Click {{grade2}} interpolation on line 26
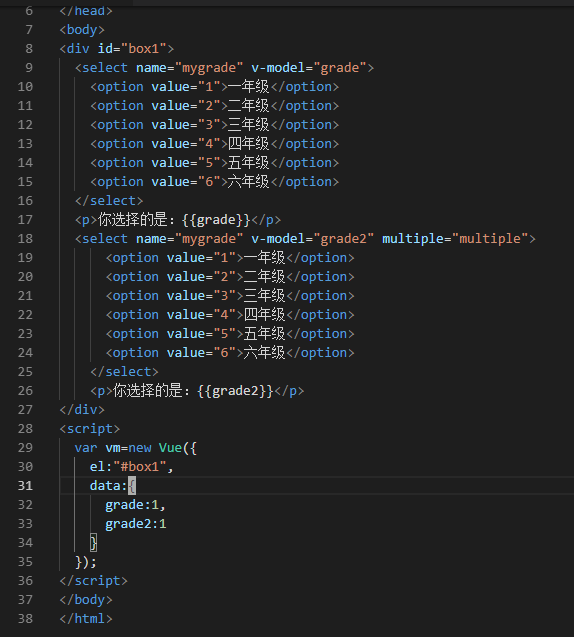 tap(236, 391)
